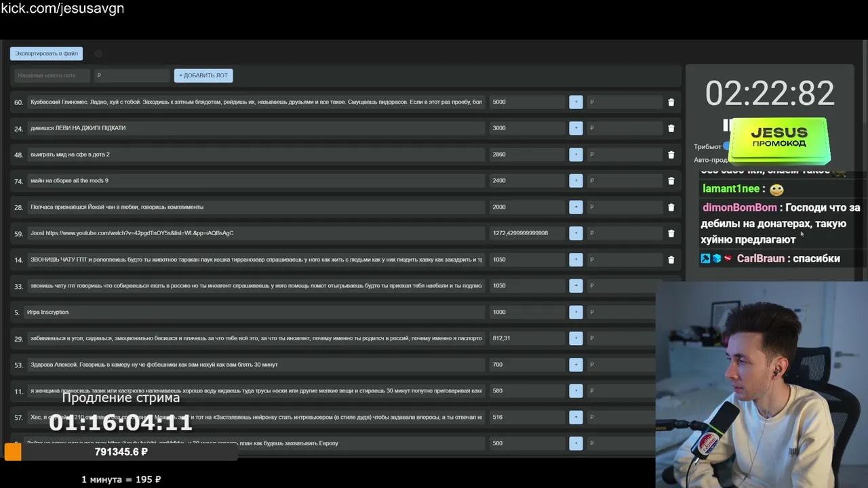Focus the ₽ add-amount field of lot 60
Viewport: 868px width, 488px height.
pos(625,102)
